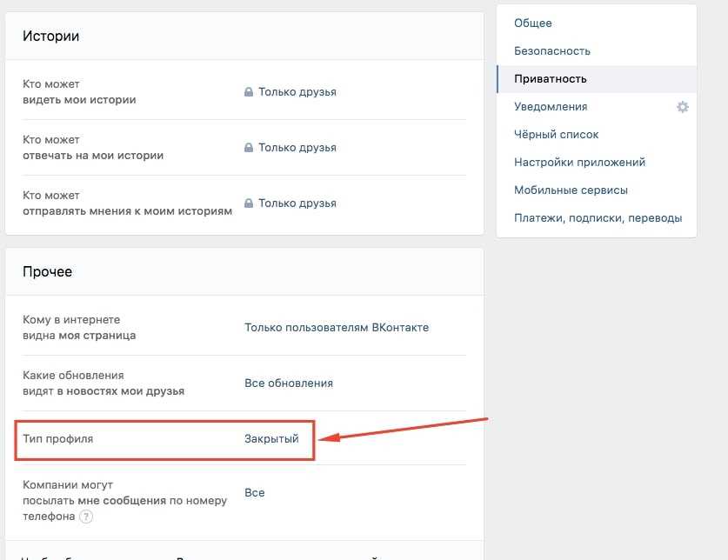This screenshot has height=560, width=728.
Task: Open Все обновления news dropdown
Action: point(289,383)
